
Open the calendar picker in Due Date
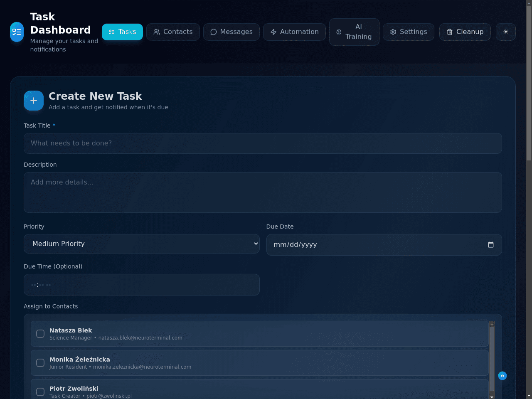pyautogui.click(x=490, y=245)
